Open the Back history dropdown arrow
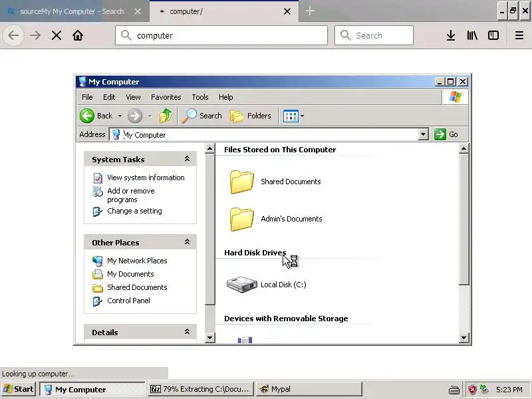Viewport: 532px width, 399px height. (x=120, y=116)
